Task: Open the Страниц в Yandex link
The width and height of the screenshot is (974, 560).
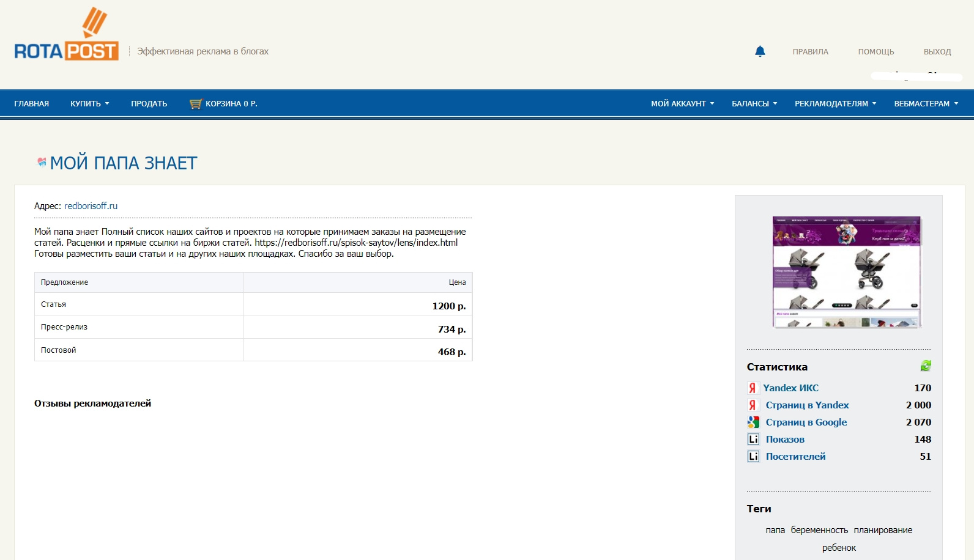Action: (x=807, y=405)
